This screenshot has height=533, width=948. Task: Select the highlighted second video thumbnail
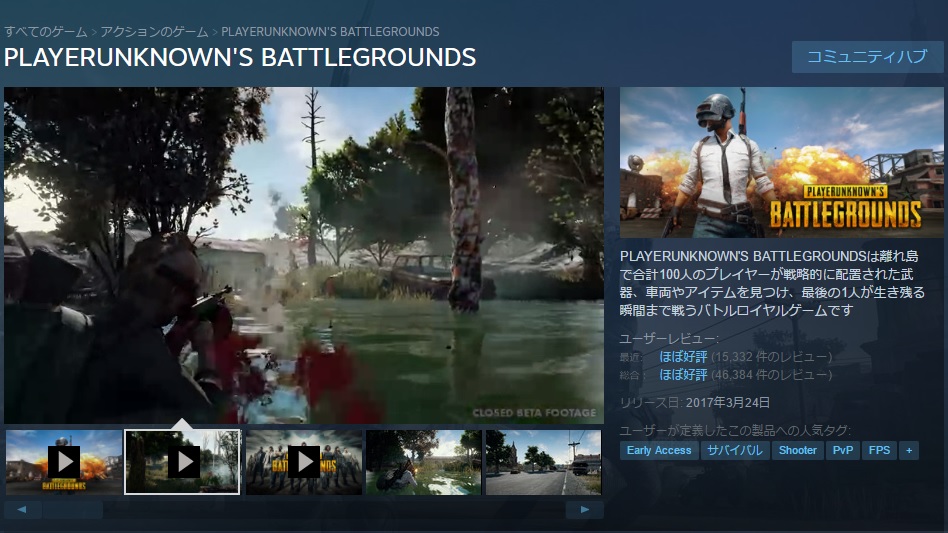click(183, 462)
